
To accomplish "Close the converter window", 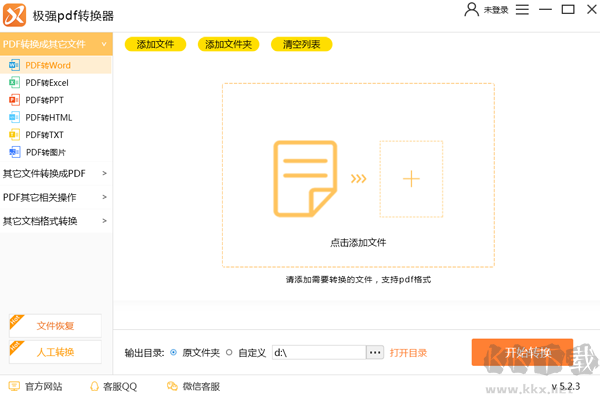I will coord(592,10).
